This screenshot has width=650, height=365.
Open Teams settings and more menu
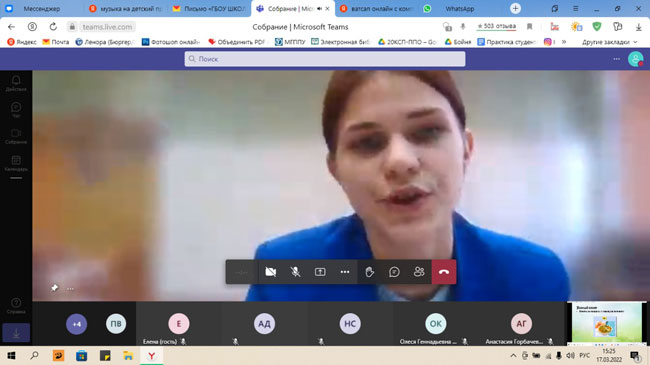pos(616,59)
